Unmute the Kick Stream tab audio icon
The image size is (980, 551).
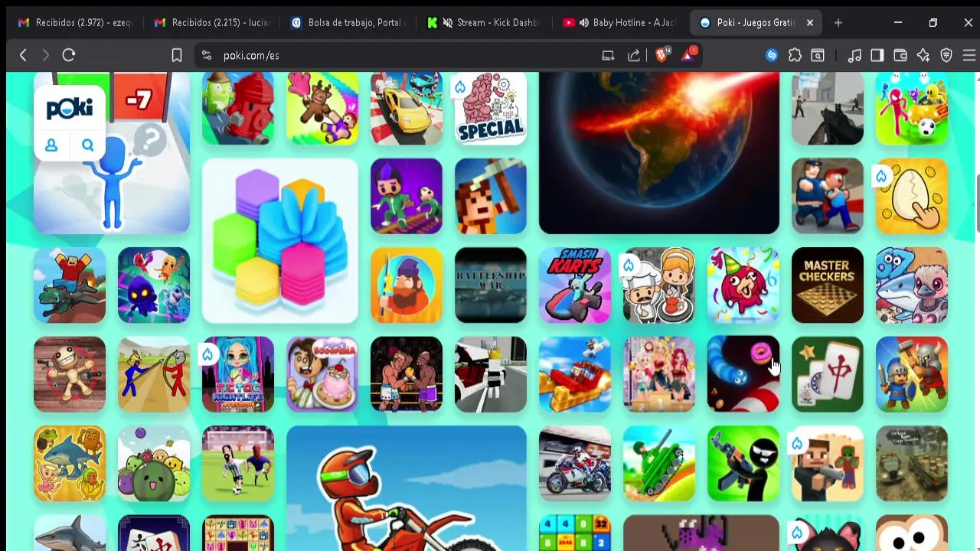click(448, 23)
